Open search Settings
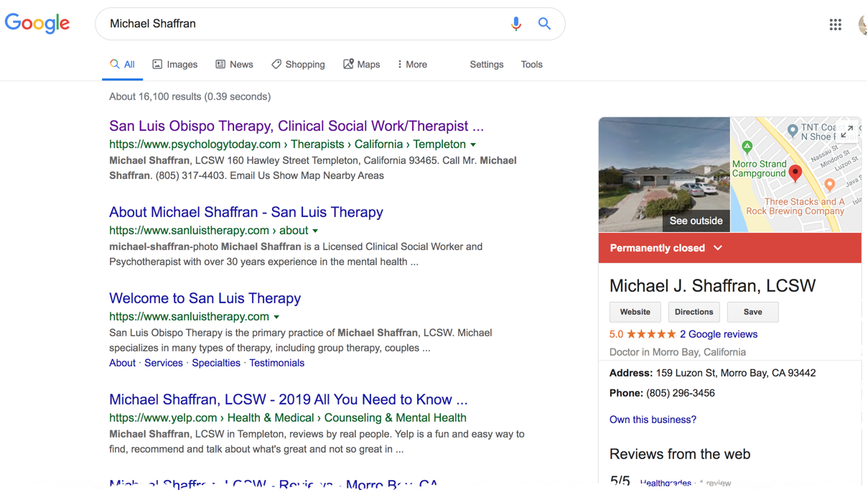This screenshot has height=490, width=868. pos(487,65)
